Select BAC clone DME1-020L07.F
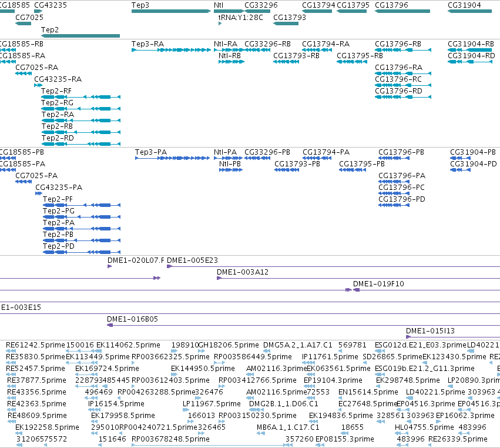 [x=136, y=260]
